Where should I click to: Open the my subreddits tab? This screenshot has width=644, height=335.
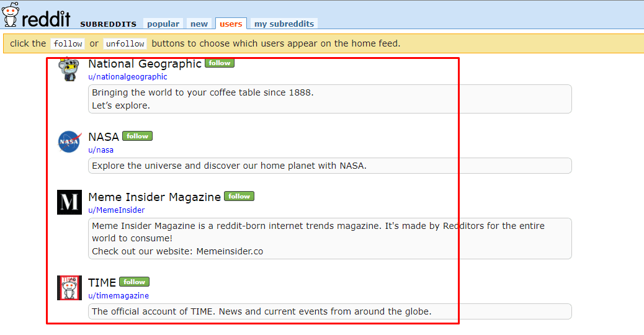coord(284,24)
